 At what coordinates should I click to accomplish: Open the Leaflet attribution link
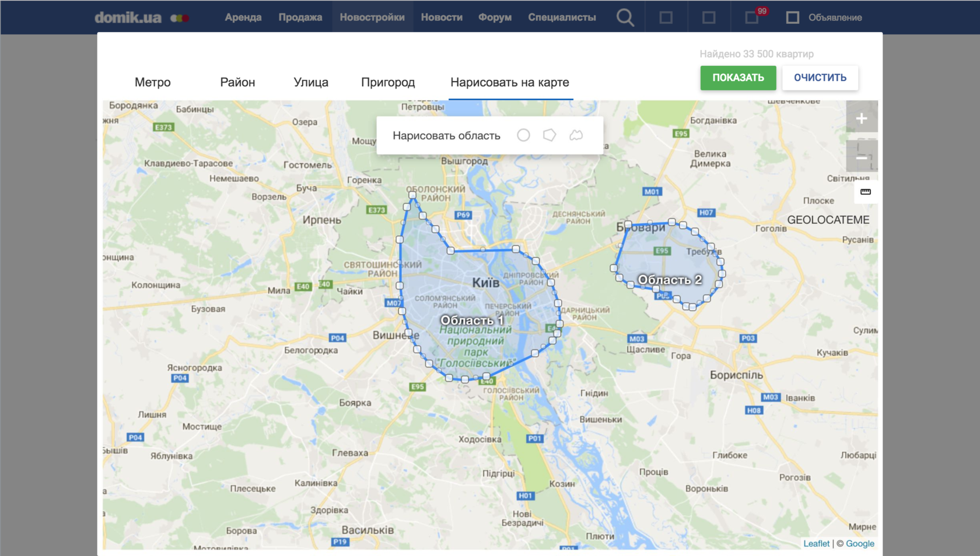click(816, 543)
